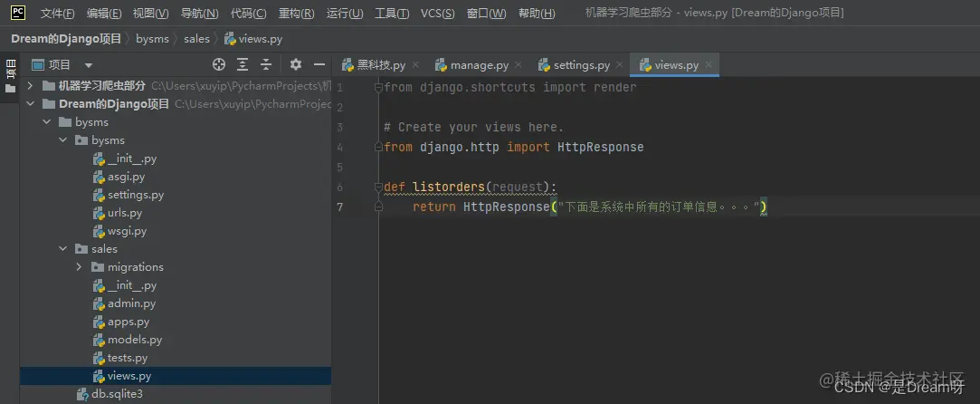
Task: Open the 运行(U) menu
Action: (345, 13)
